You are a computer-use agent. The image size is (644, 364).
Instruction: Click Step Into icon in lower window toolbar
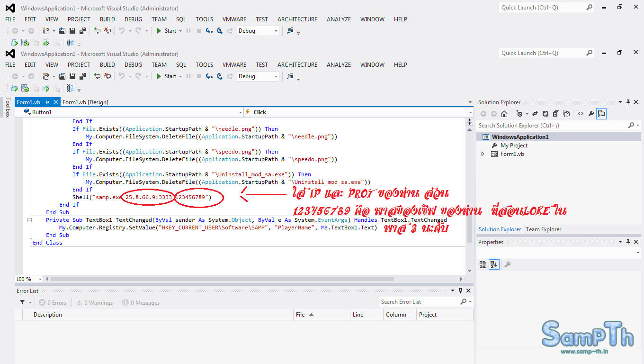click(x=209, y=76)
